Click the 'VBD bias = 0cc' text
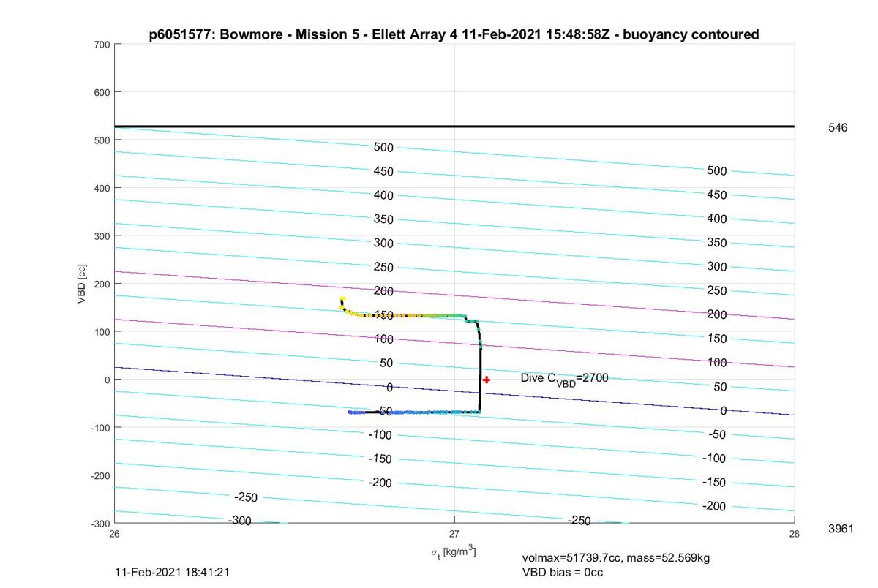The width and height of the screenshot is (878, 588). point(563,572)
